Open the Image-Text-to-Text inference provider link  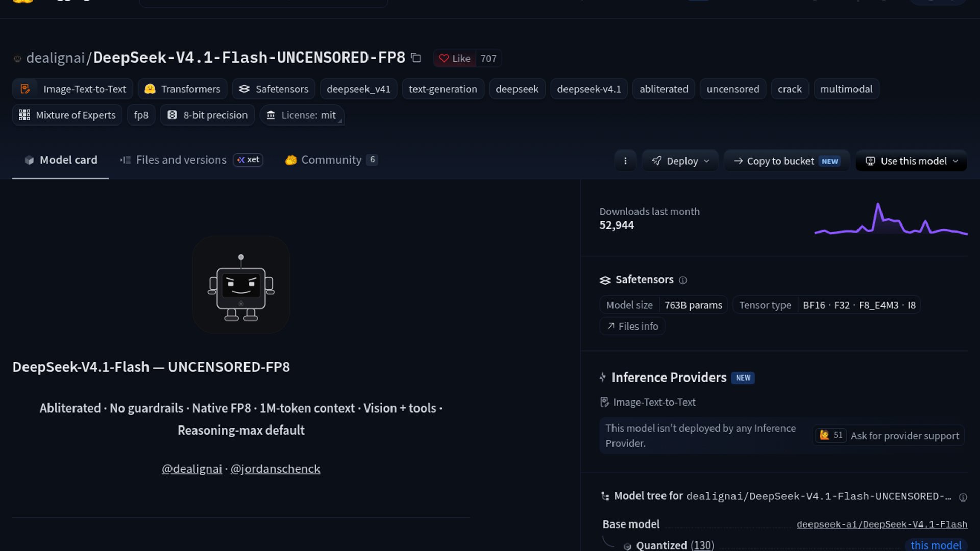pyautogui.click(x=648, y=402)
